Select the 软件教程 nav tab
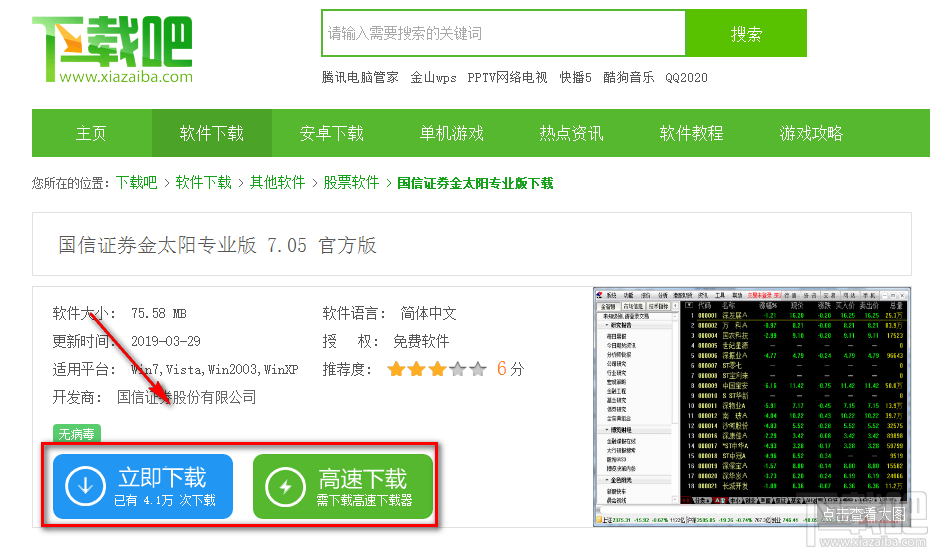The width and height of the screenshot is (930, 547). [692, 133]
